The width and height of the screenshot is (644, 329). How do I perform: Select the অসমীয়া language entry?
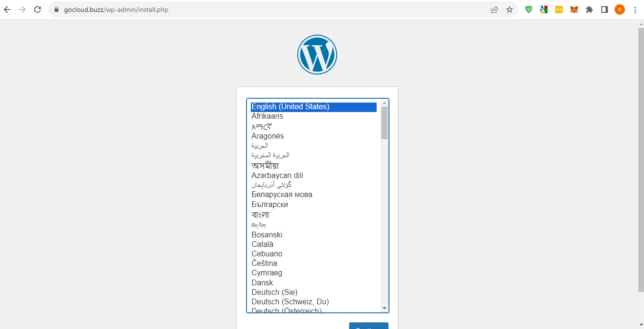click(x=313, y=166)
